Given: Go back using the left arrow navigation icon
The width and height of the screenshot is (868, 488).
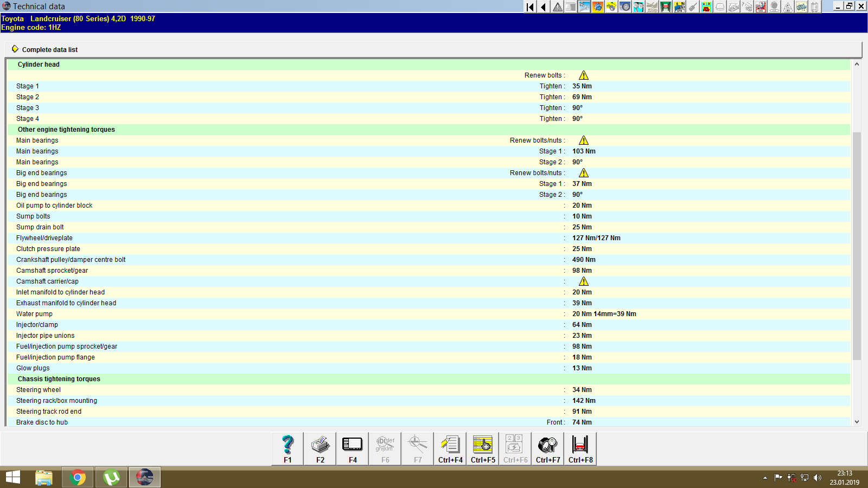Looking at the screenshot, I should 543,7.
